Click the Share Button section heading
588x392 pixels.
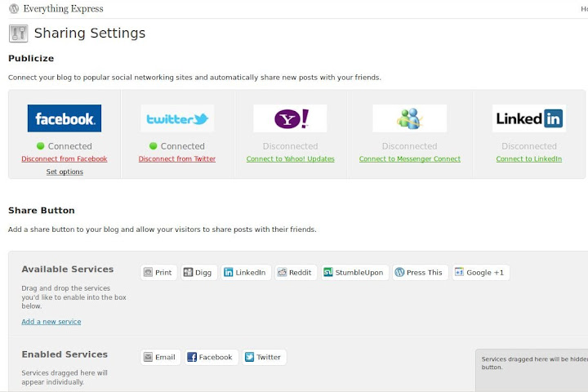[42, 211]
